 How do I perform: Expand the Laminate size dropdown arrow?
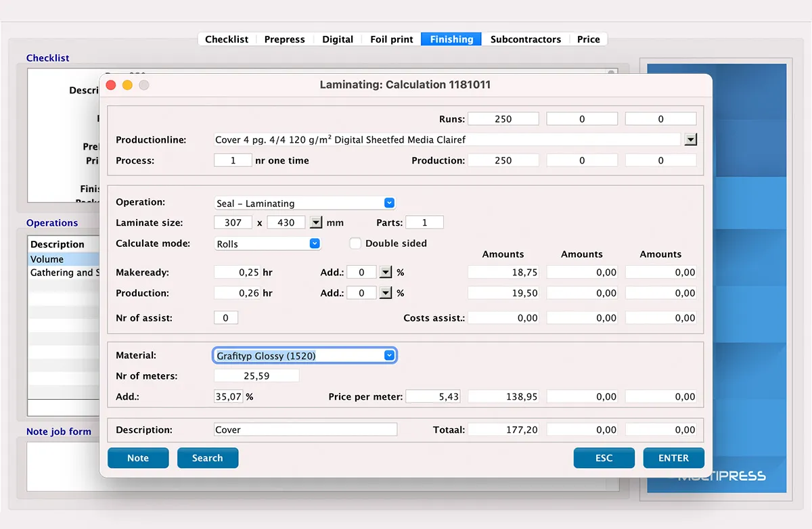tap(316, 223)
